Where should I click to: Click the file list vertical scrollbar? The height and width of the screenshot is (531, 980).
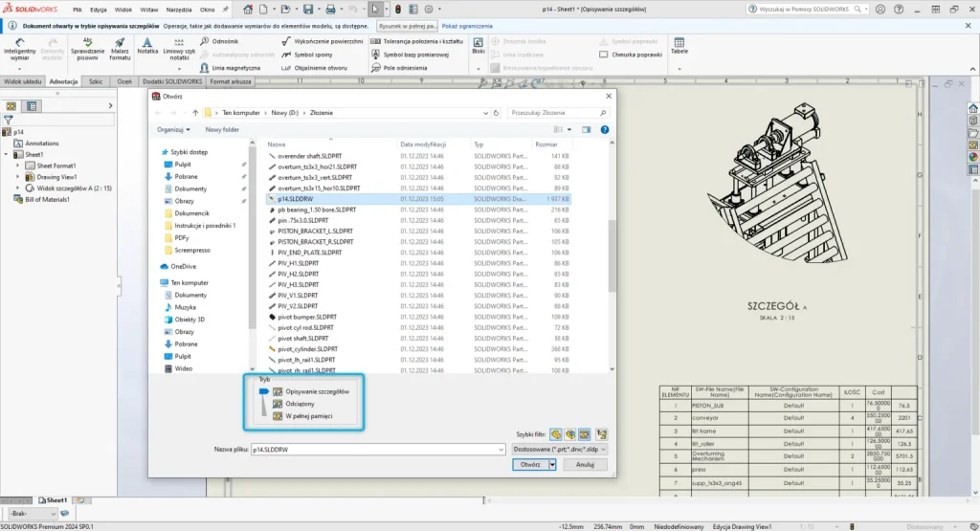[x=612, y=254]
